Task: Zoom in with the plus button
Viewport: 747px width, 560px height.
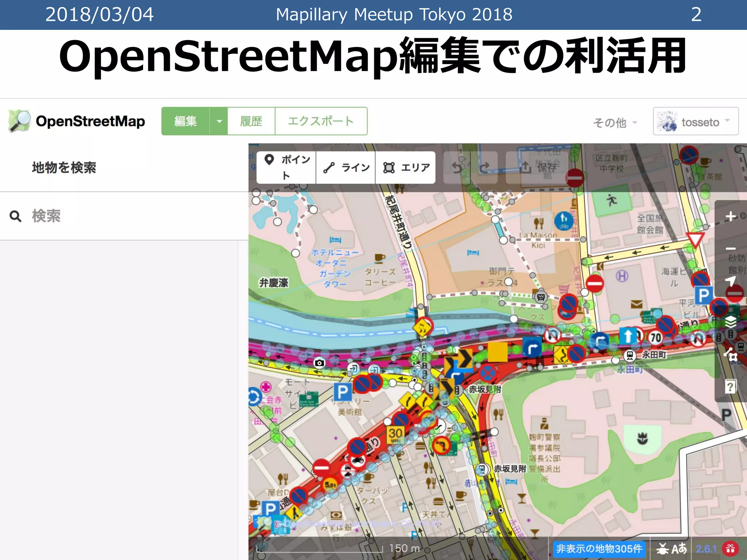Action: tap(730, 217)
